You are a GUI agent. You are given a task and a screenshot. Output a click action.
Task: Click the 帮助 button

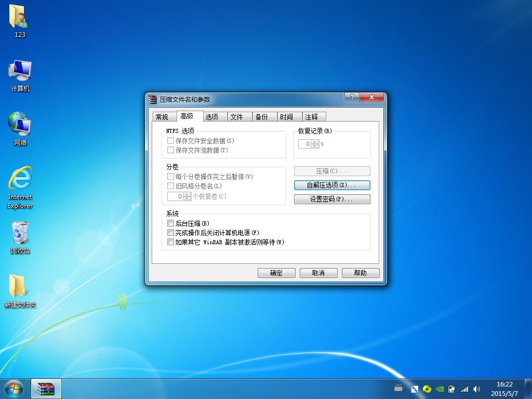pos(361,273)
